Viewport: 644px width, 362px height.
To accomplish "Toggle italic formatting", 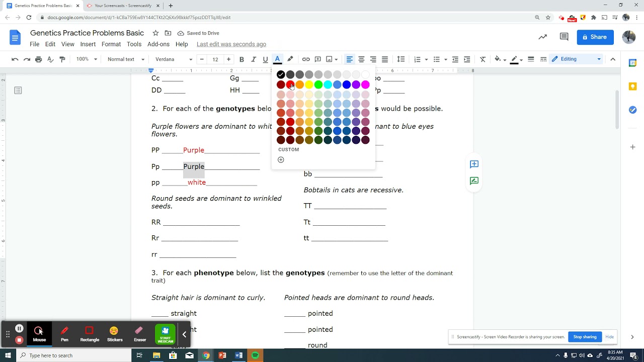I will tap(254, 59).
